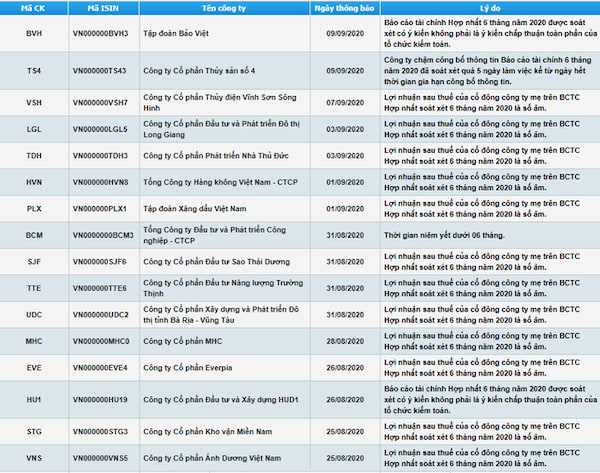Click ISIN code VN000000BVH3
This screenshot has width=600, height=473.
[x=100, y=33]
